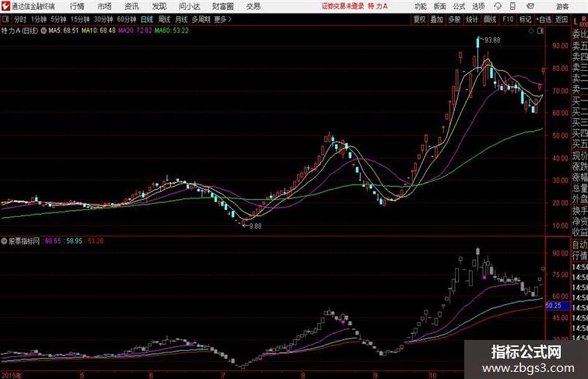This screenshot has height=379, width=588.
Task: Open 资讯 menu
Action: (132, 6)
